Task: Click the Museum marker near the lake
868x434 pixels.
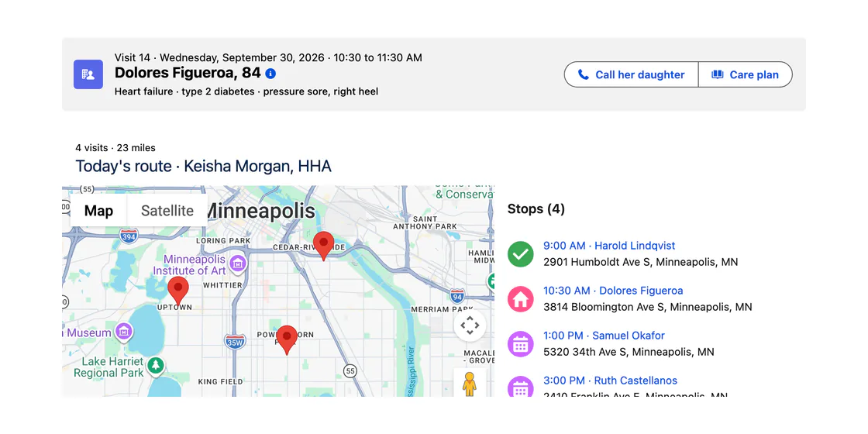Action: pyautogui.click(x=124, y=332)
